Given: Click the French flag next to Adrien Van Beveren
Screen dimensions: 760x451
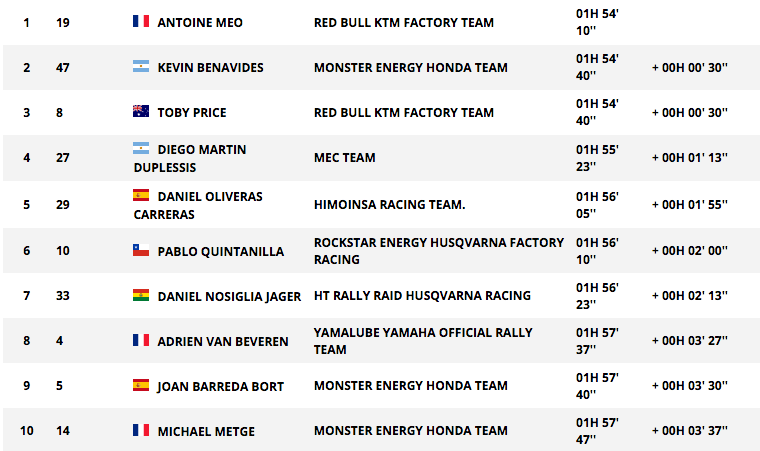Looking at the screenshot, I should tap(141, 340).
